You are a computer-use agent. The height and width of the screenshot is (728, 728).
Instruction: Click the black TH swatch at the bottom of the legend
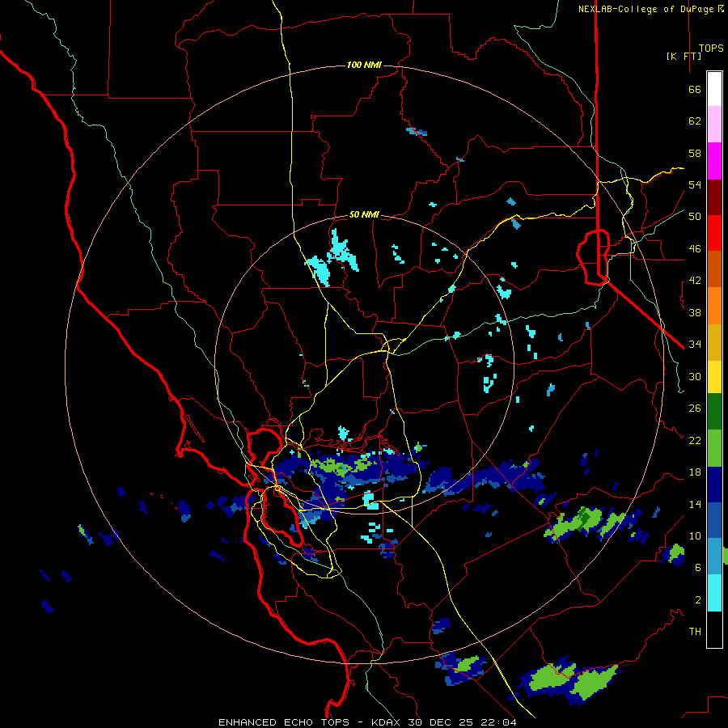pos(714,629)
